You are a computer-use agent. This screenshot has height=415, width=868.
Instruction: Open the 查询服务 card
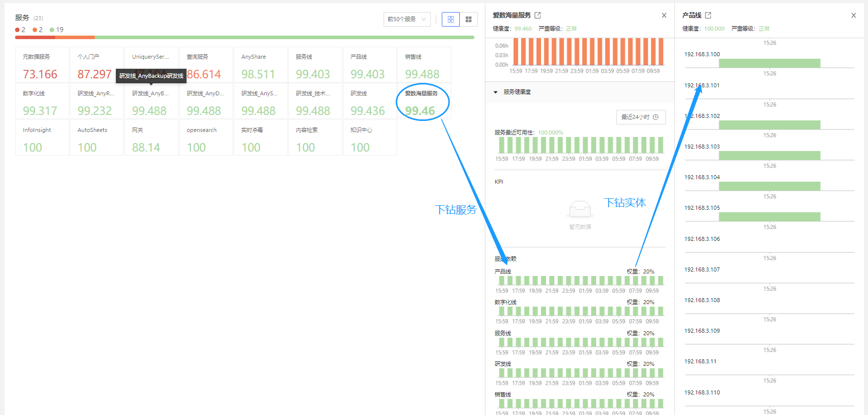[x=206, y=65]
